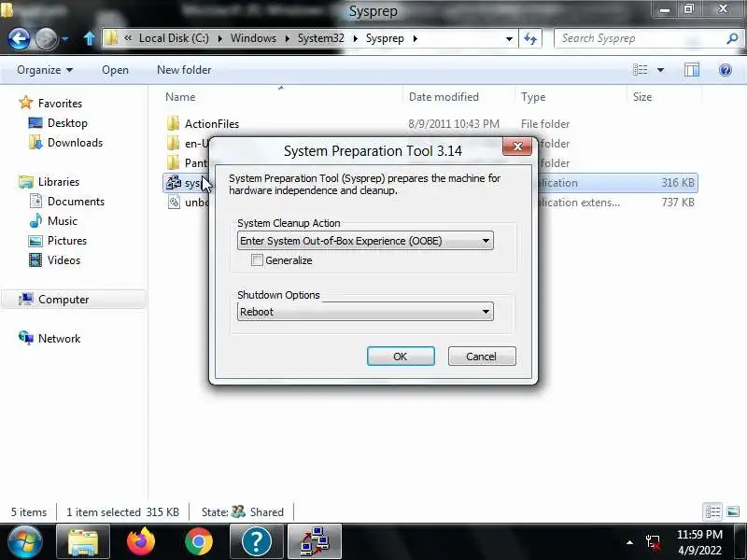The width and height of the screenshot is (747, 560).
Task: Open System Cleanup Action dropdown
Action: pos(365,241)
